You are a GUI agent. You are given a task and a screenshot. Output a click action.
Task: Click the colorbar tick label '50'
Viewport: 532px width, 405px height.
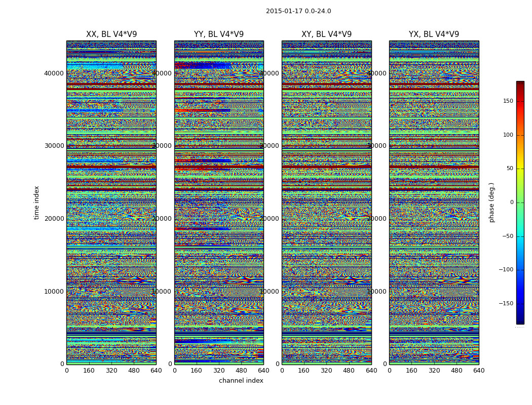pyautogui.click(x=510, y=169)
